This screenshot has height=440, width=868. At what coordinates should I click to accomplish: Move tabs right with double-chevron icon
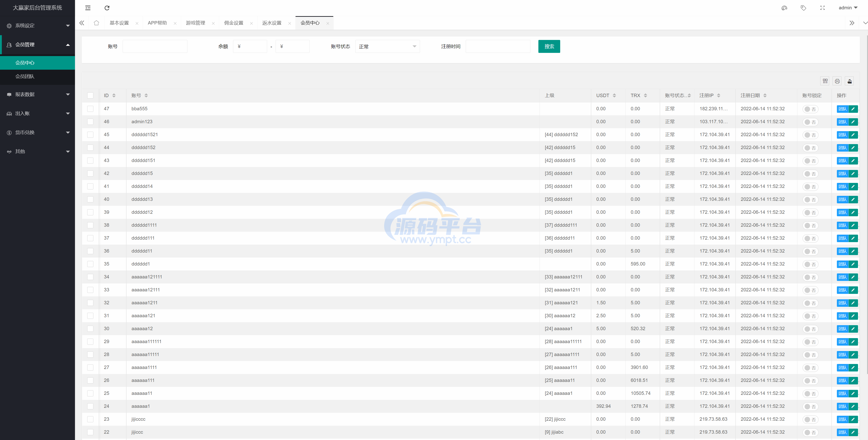852,23
